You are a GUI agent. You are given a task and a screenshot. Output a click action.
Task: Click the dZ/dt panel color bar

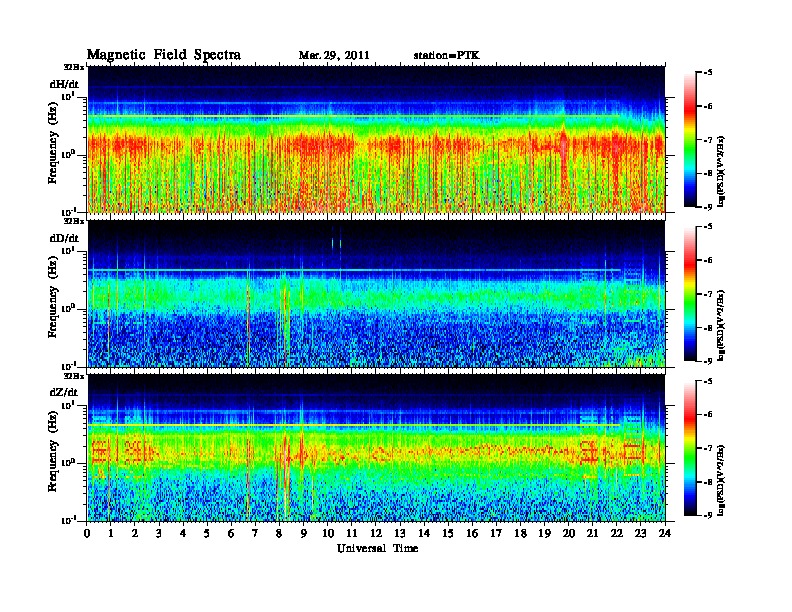[690, 448]
